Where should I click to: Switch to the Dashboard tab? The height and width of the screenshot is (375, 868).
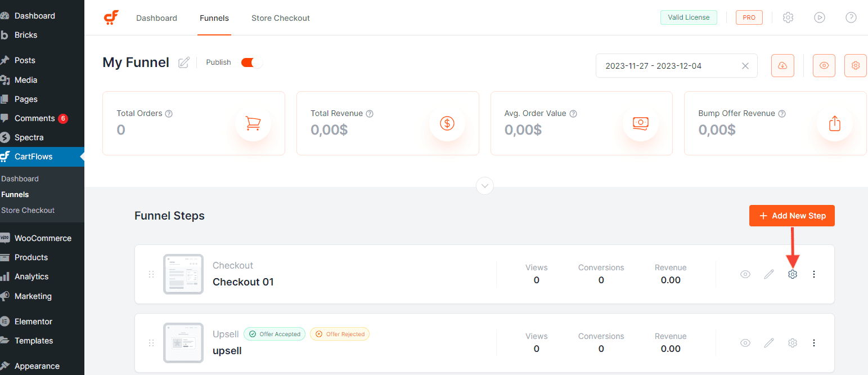point(156,18)
